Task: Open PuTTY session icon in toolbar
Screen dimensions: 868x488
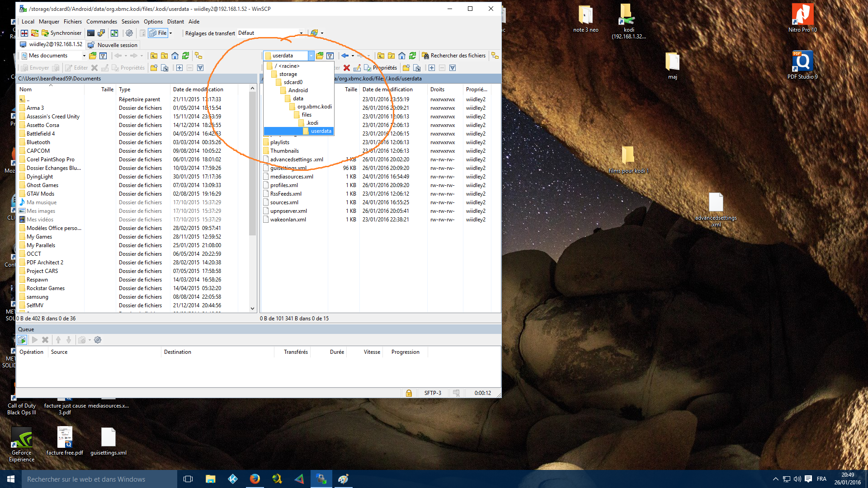Action: coord(101,33)
